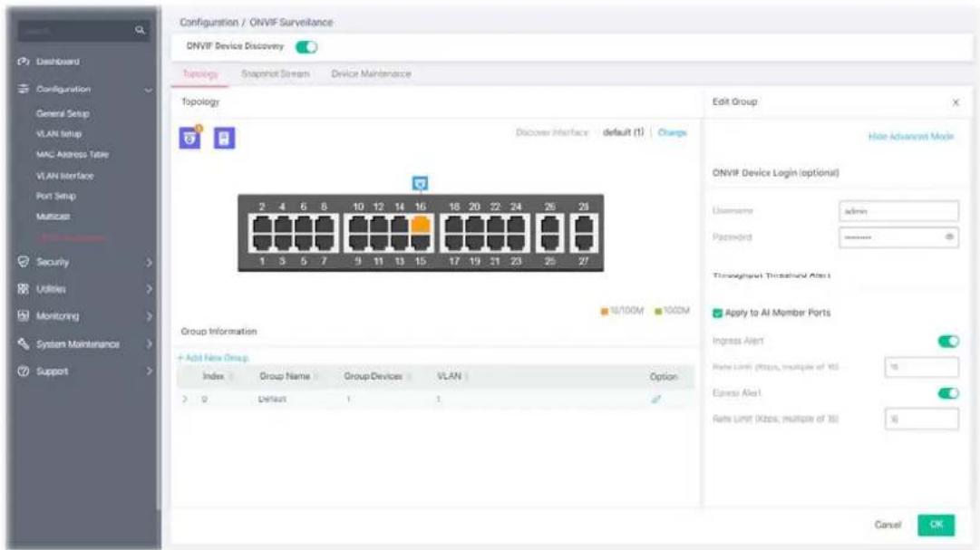Select port 28 on the switch diagram
Viewport: 980px width, 550px height.
coord(584,225)
